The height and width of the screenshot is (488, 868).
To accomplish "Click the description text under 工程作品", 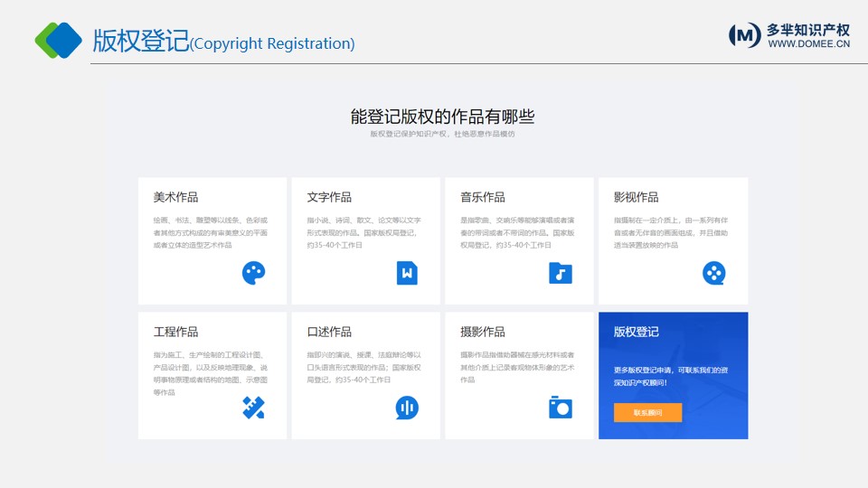I will click(211, 373).
